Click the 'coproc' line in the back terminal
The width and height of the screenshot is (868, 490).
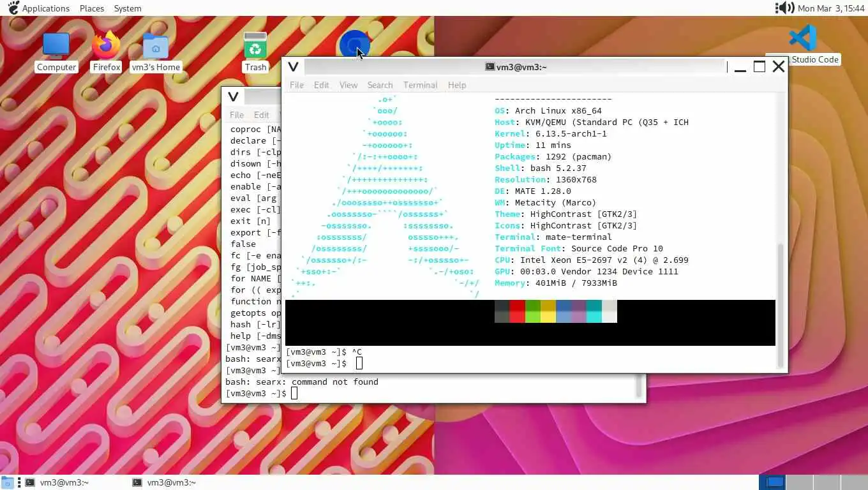(x=255, y=129)
